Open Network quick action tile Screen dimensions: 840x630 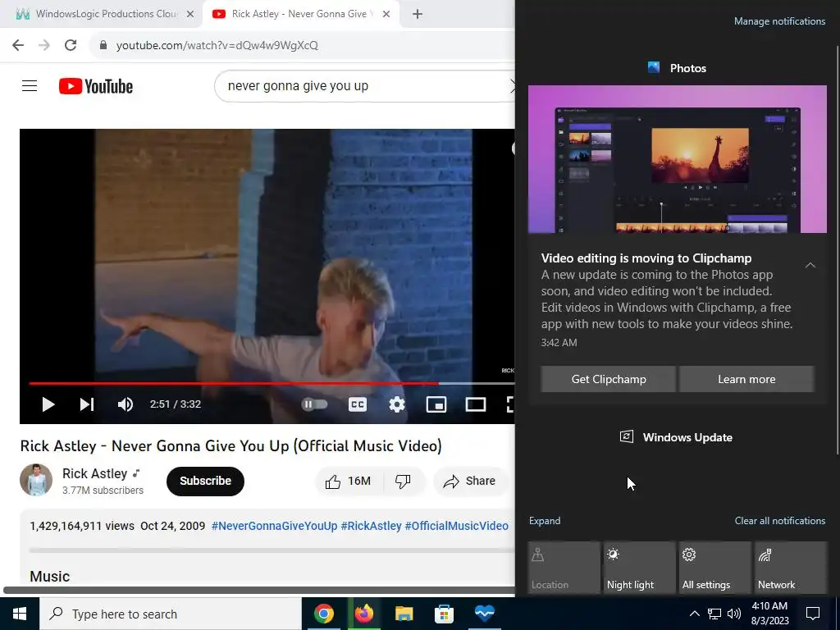pyautogui.click(x=791, y=568)
